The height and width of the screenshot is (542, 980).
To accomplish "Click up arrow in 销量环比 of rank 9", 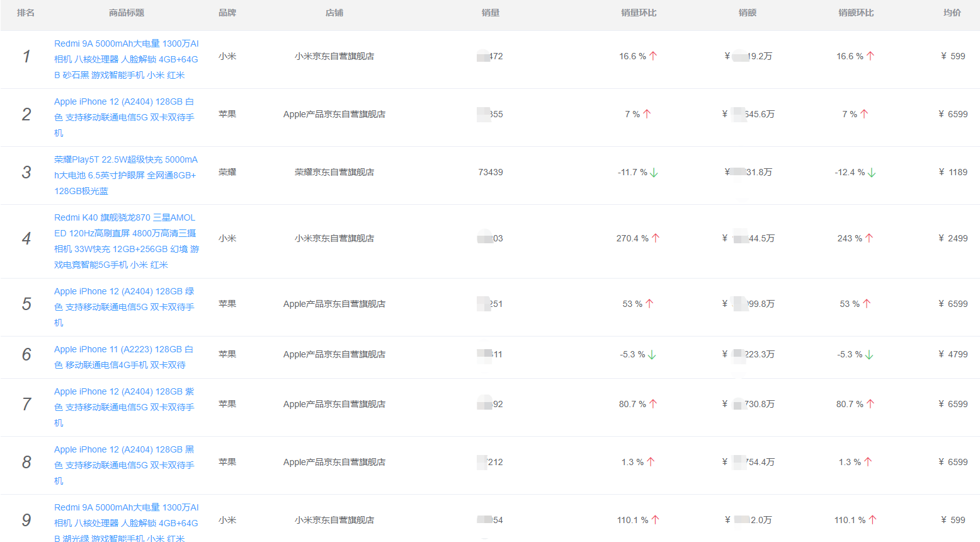I will click(x=655, y=520).
